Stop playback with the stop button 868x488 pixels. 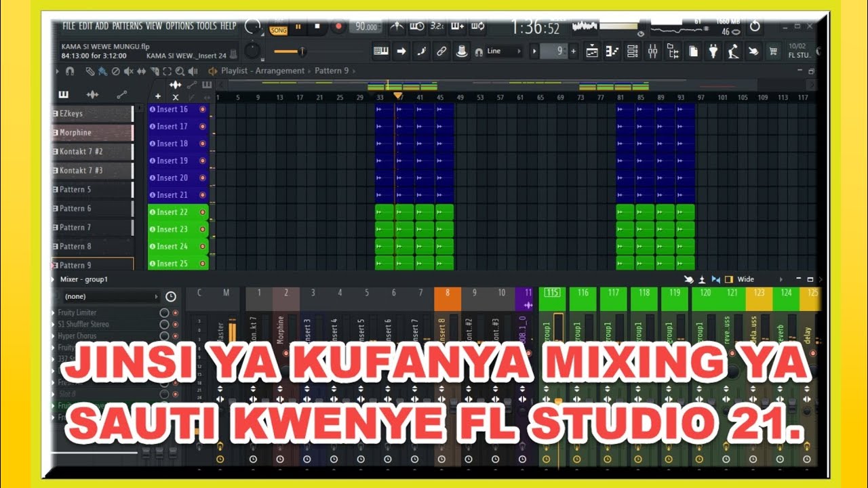[x=317, y=26]
